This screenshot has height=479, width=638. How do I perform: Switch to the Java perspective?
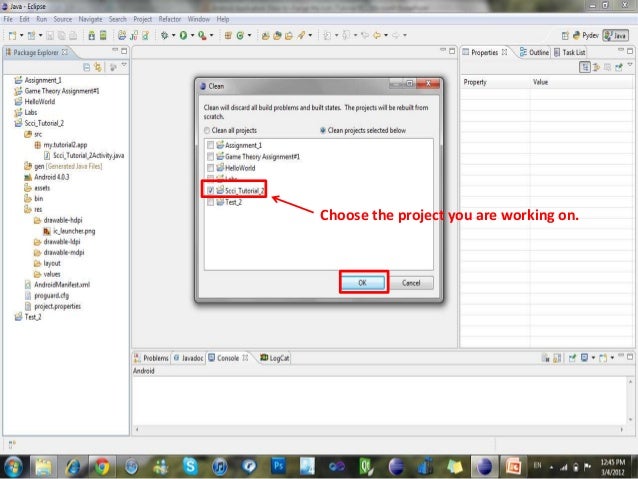coord(615,36)
